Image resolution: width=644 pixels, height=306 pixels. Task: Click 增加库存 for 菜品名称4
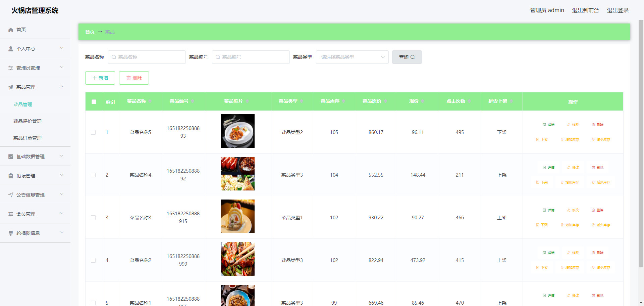pyautogui.click(x=570, y=182)
